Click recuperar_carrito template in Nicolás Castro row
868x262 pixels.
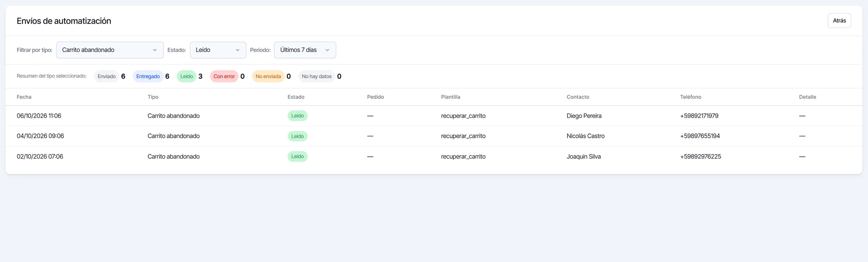(463, 136)
